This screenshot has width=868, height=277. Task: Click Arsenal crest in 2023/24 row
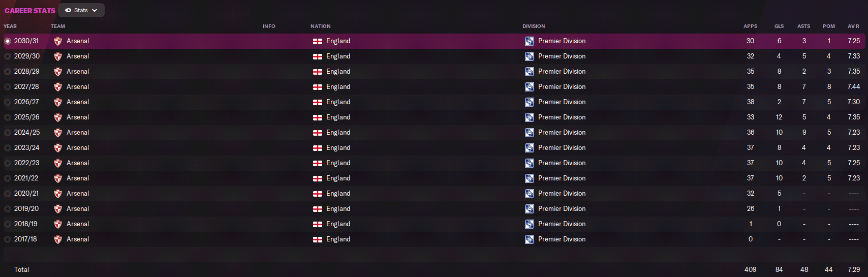click(x=58, y=148)
